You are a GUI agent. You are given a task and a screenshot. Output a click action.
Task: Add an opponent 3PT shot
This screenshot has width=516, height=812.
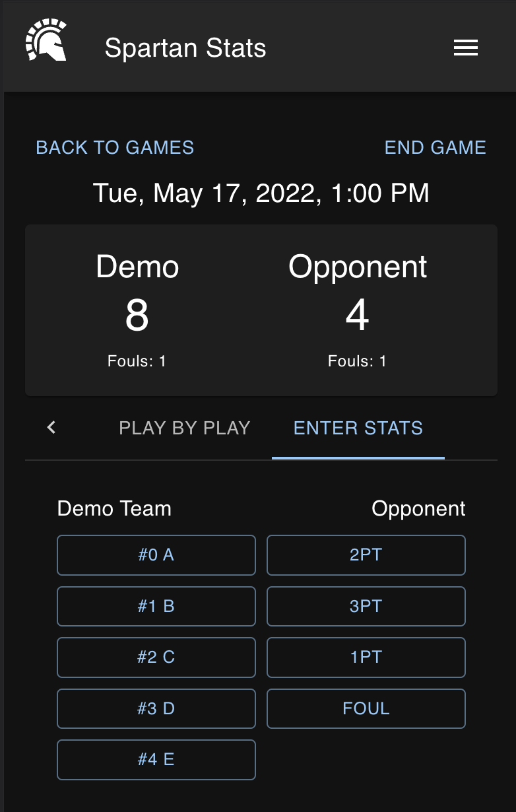(x=366, y=606)
